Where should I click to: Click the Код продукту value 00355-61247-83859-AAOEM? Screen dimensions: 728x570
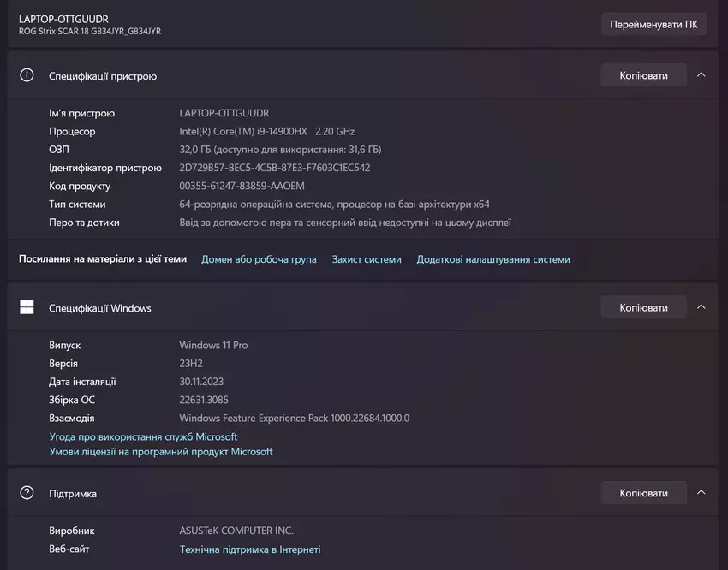(242, 186)
